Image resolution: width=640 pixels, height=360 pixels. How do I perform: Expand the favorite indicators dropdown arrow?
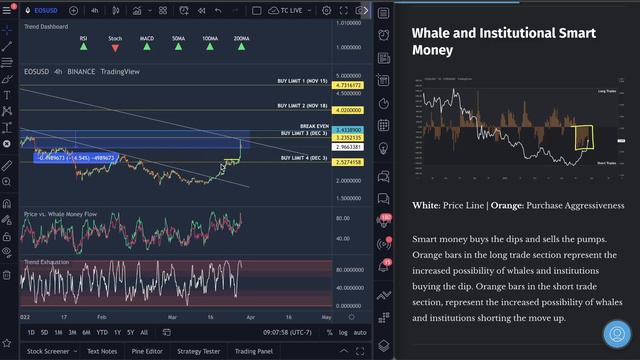150,11
